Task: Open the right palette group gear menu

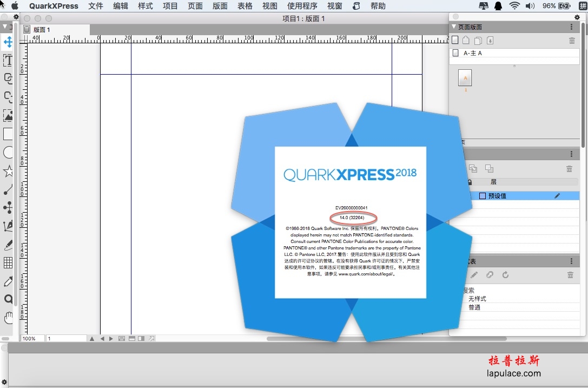Action: pyautogui.click(x=577, y=17)
